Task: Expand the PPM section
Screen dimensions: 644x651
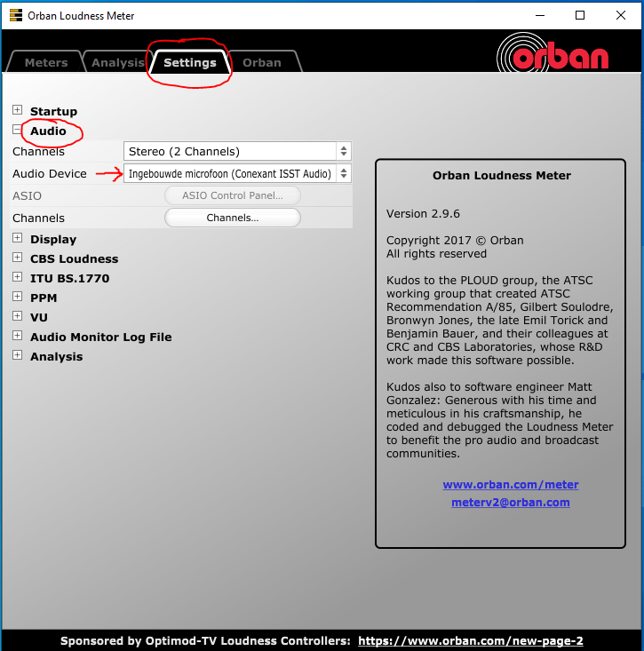Action: coord(17,297)
